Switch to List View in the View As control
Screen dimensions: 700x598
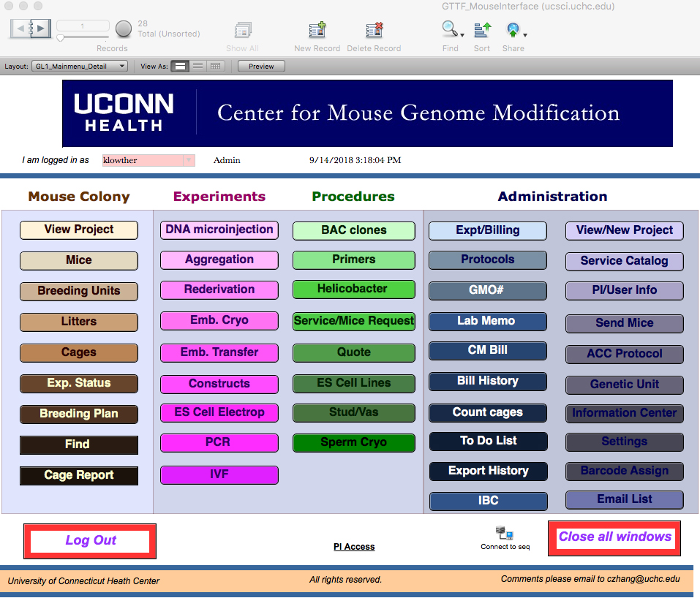point(197,66)
